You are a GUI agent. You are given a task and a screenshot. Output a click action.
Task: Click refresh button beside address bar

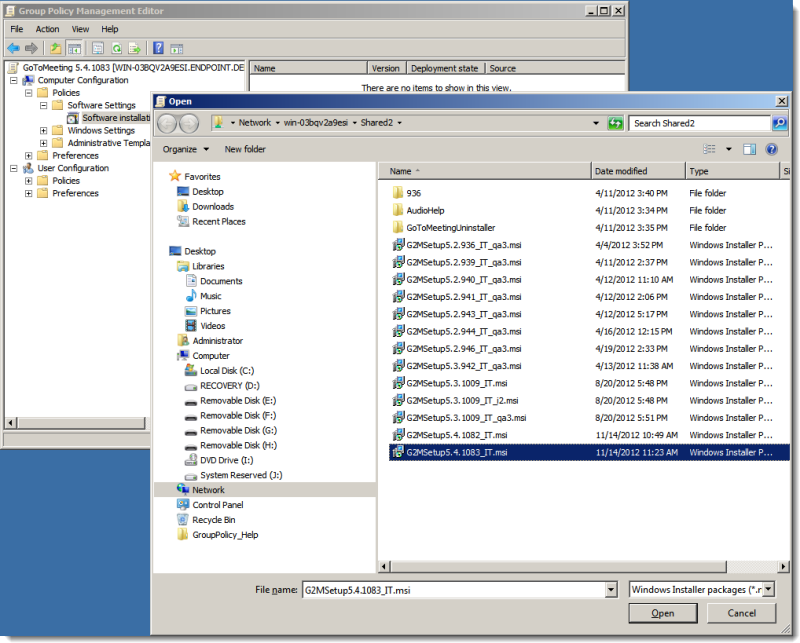click(x=615, y=123)
